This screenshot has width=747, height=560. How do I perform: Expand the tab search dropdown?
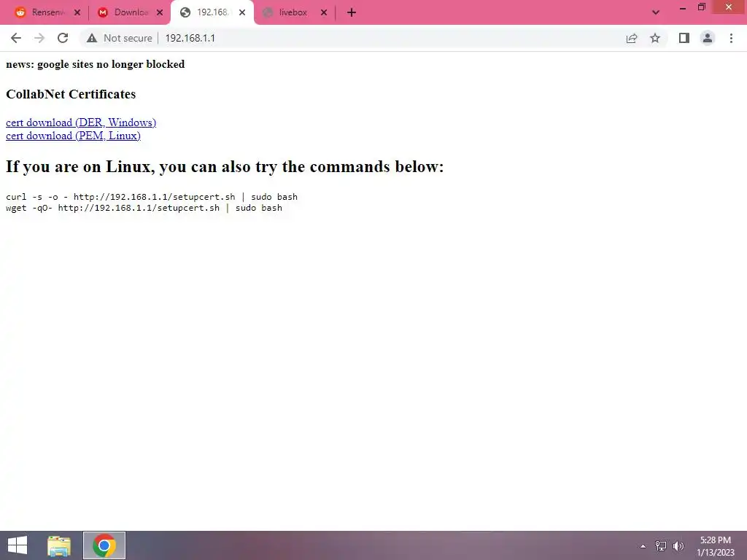[x=656, y=12]
